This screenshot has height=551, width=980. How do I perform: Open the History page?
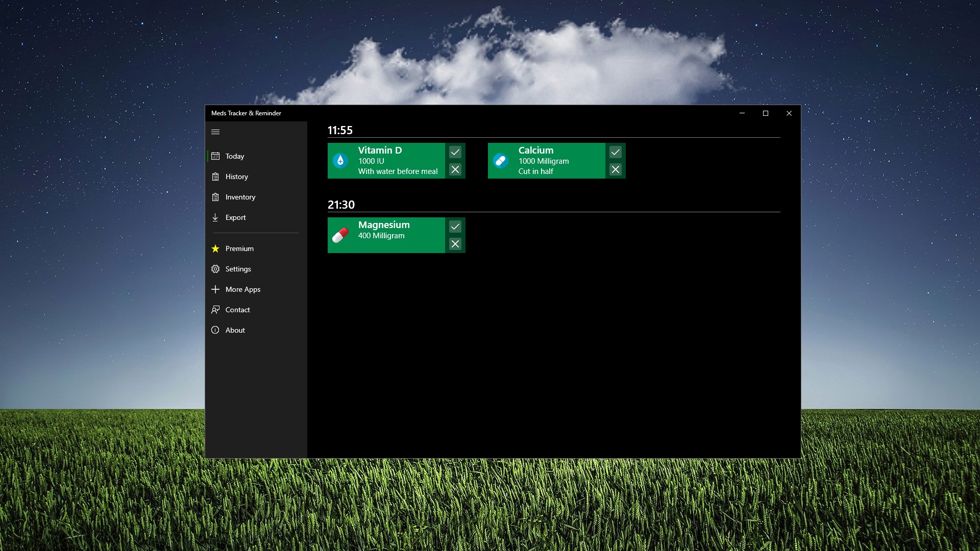click(x=236, y=177)
